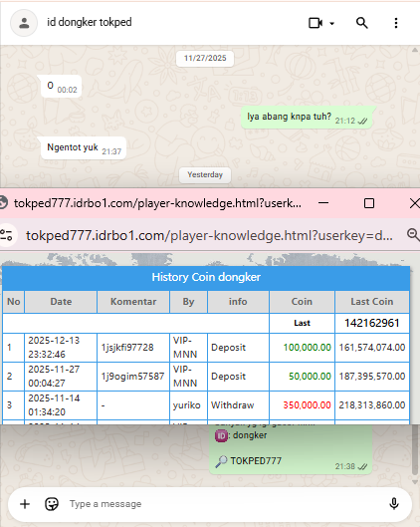Start a video call with the camera icon
This screenshot has height=527, width=420.
(315, 23)
